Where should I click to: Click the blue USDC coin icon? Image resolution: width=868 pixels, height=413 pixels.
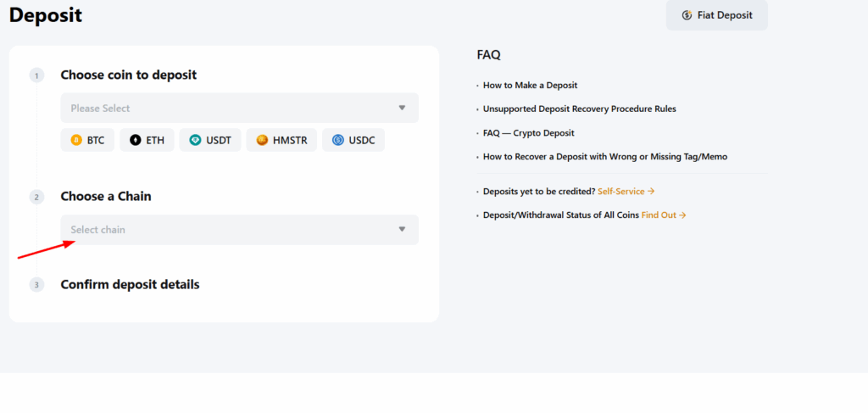(x=338, y=140)
